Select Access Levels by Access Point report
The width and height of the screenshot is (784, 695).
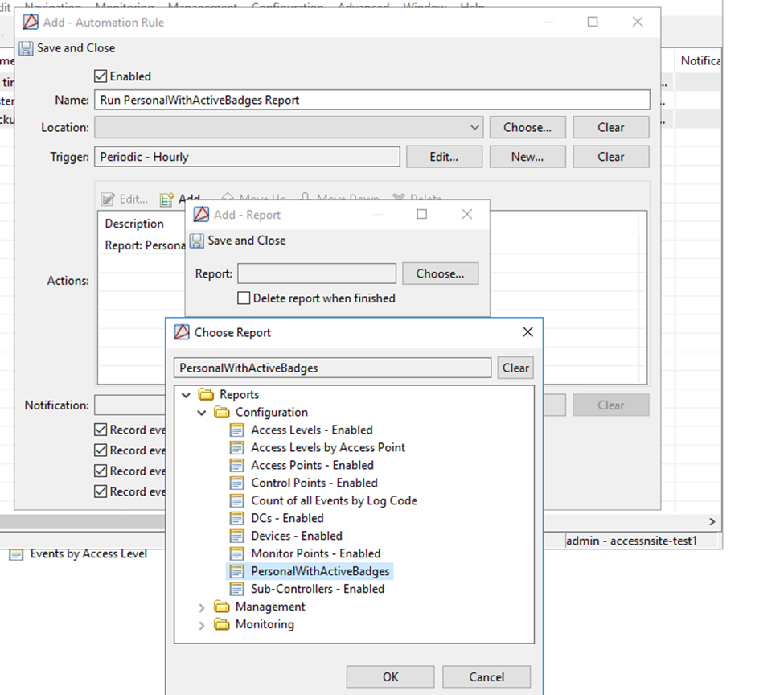(327, 447)
